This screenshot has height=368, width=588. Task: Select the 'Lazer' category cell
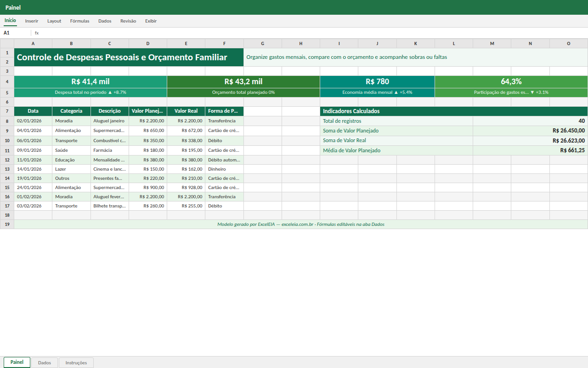click(x=72, y=169)
